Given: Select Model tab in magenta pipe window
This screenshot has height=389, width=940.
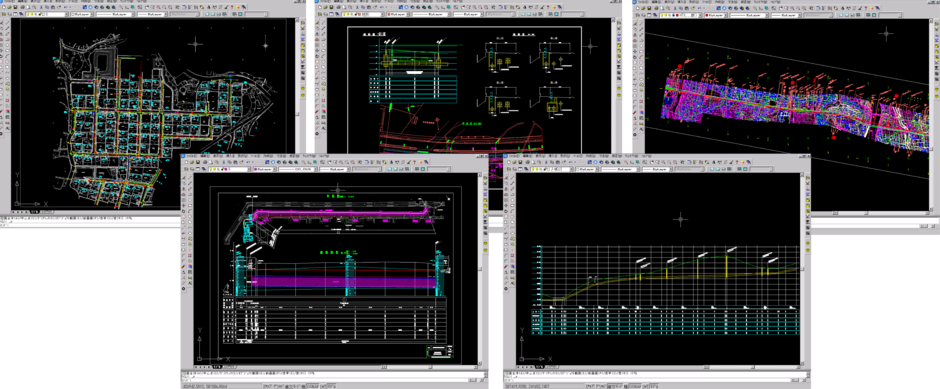Looking at the screenshot, I should pyautogui.click(x=217, y=367).
